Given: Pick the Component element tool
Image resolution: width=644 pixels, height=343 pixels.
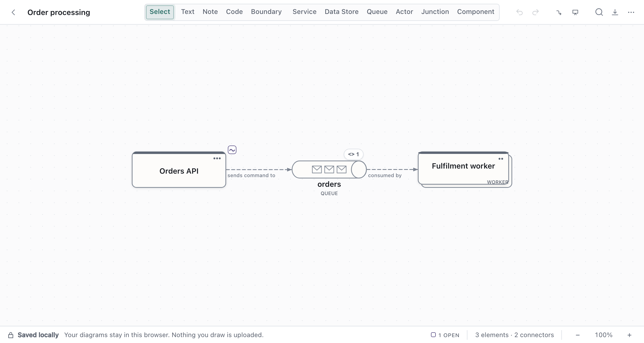Looking at the screenshot, I should pos(476,12).
